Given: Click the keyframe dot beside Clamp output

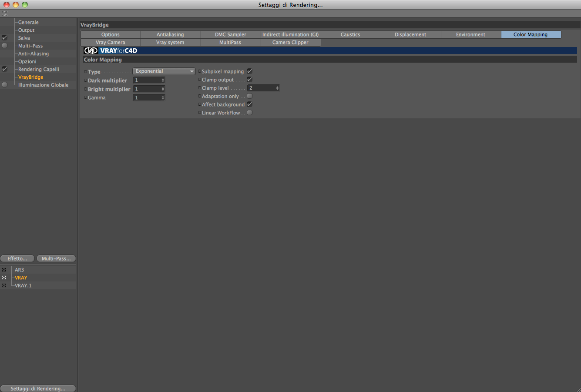Looking at the screenshot, I should [x=199, y=80].
